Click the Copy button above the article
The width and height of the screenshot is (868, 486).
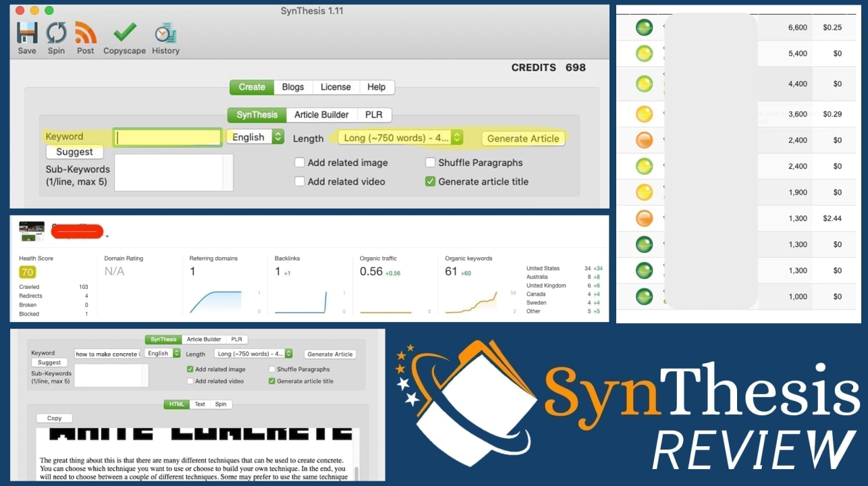(55, 418)
